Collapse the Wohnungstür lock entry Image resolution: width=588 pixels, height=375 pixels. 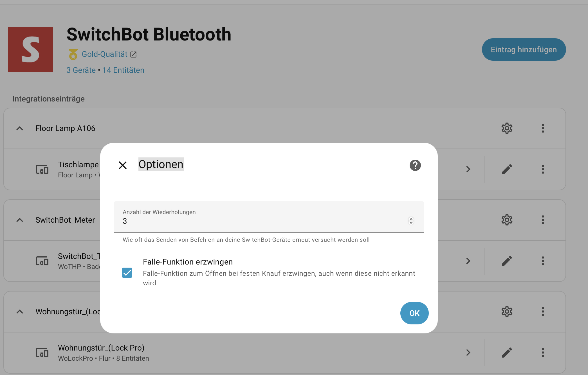(20, 312)
